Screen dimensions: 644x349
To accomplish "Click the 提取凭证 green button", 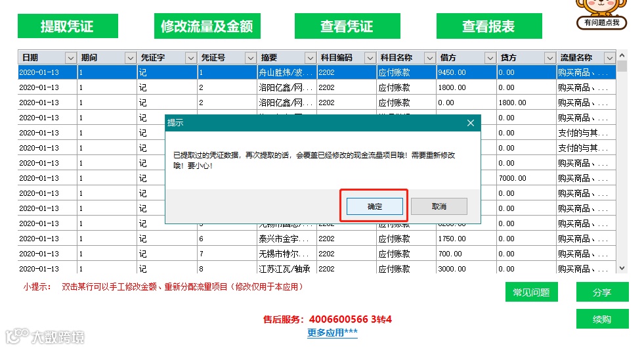I will tap(68, 26).
